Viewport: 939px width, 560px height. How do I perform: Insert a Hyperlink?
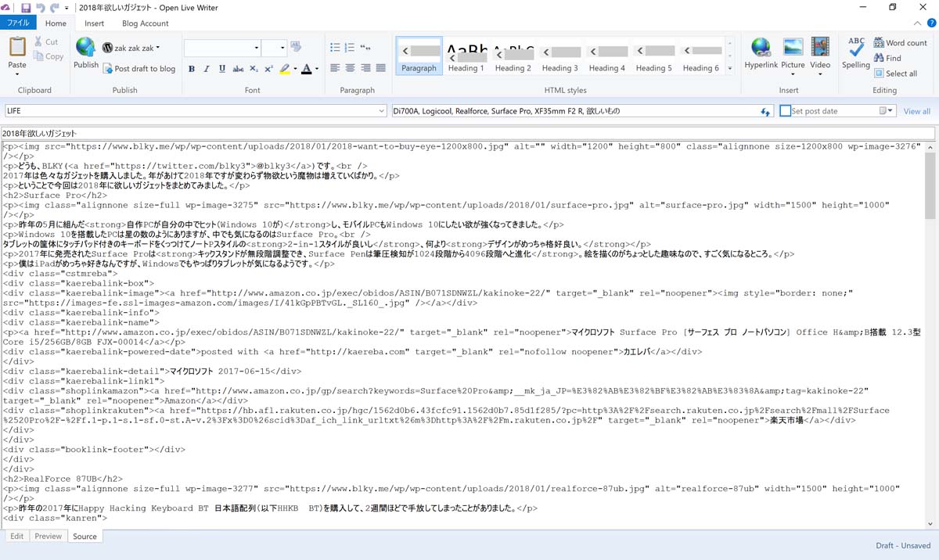click(761, 53)
